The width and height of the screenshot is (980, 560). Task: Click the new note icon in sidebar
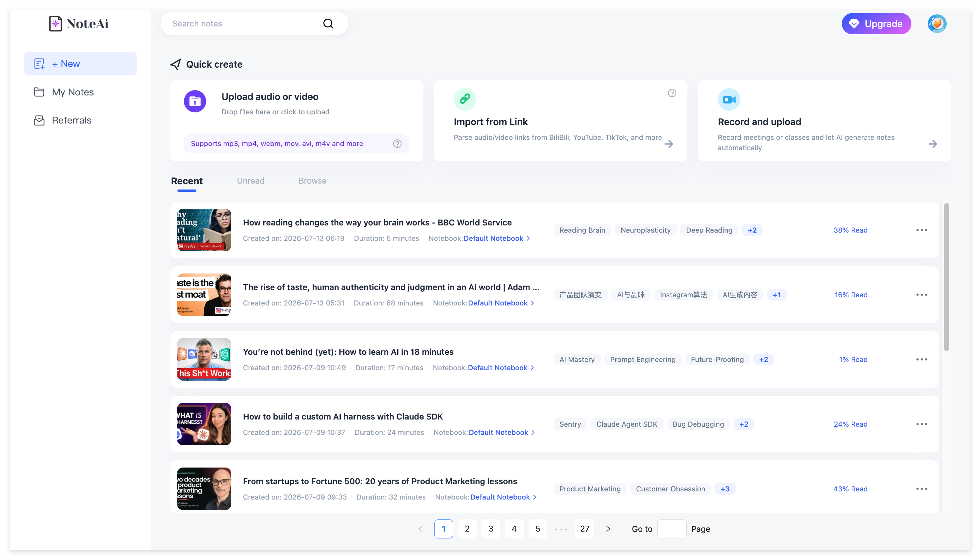point(39,64)
